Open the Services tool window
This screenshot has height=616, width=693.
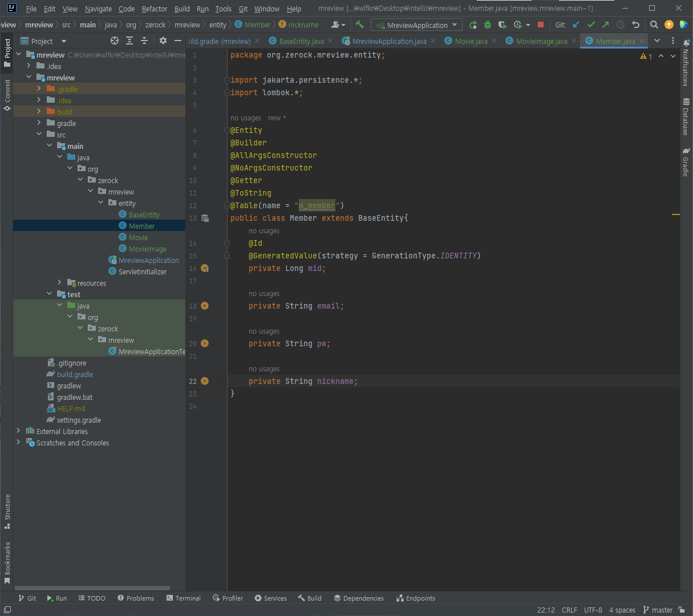coord(270,598)
